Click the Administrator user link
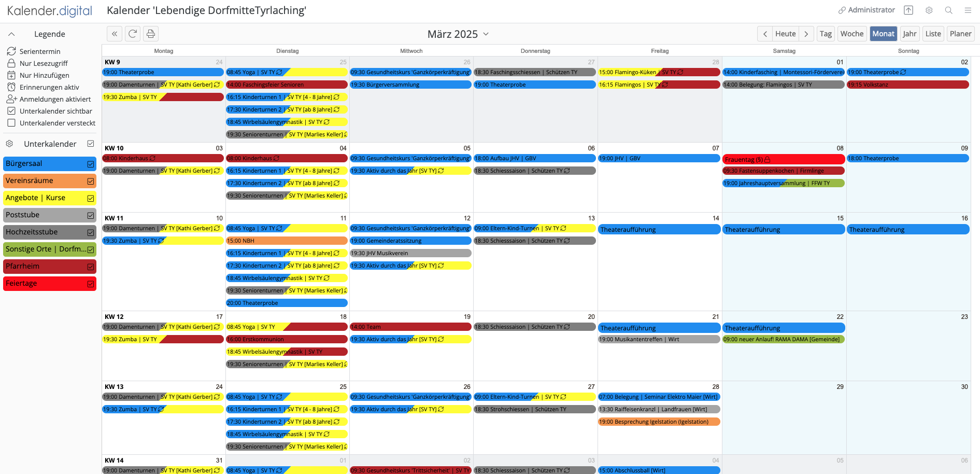 (x=867, y=10)
